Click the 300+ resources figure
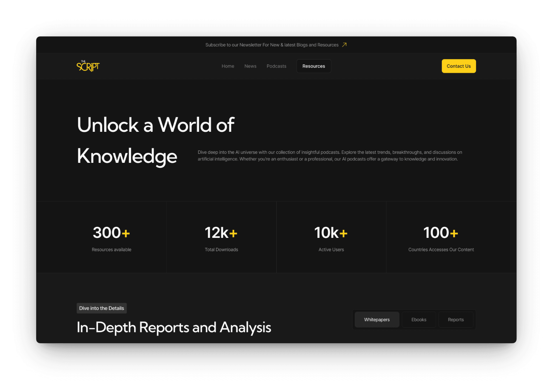This screenshot has width=558, height=392. 111,233
